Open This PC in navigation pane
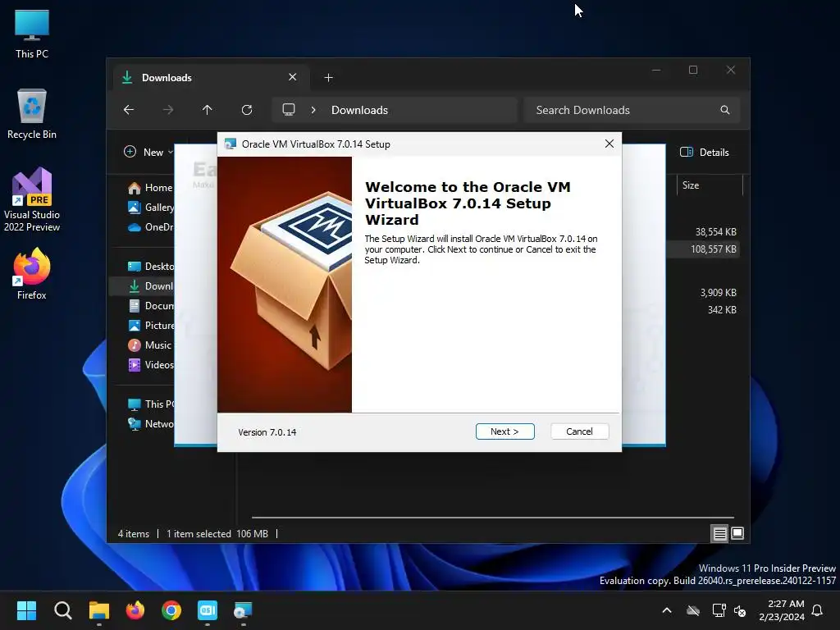The image size is (840, 630). (151, 404)
